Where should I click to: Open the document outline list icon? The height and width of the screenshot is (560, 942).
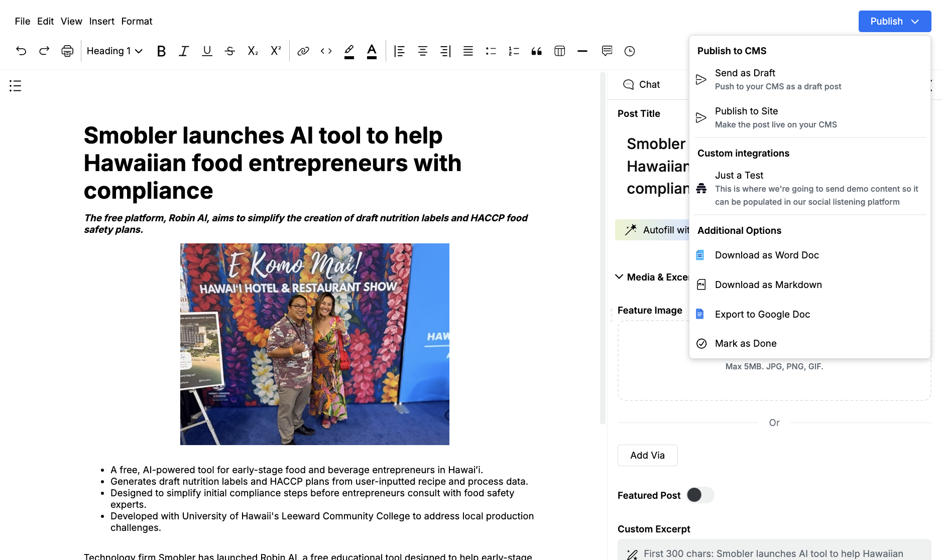pos(16,86)
